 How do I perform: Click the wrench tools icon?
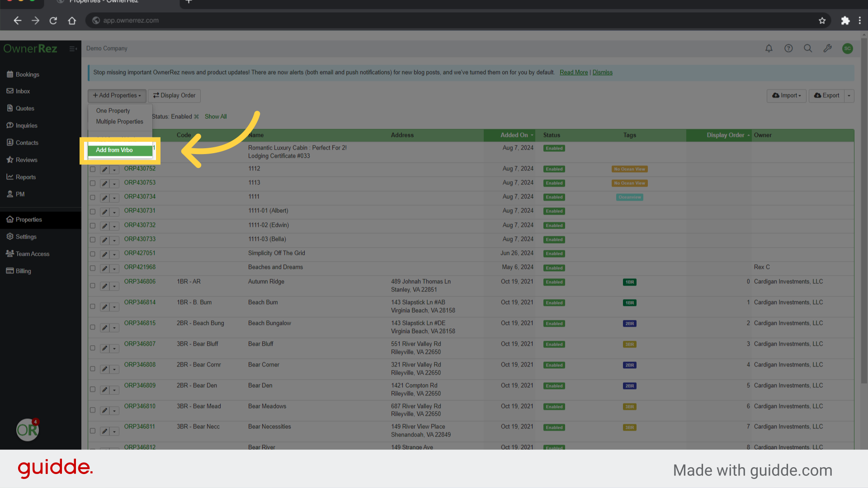tap(827, 48)
